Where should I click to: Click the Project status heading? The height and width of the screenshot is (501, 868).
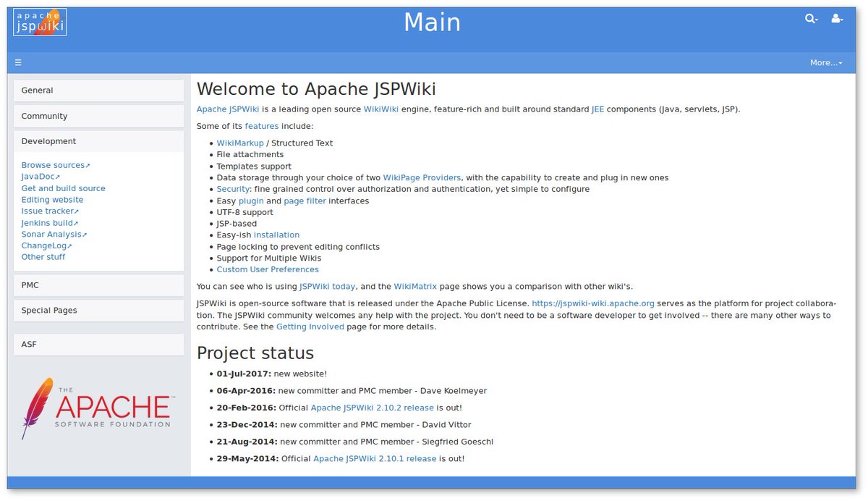(255, 353)
